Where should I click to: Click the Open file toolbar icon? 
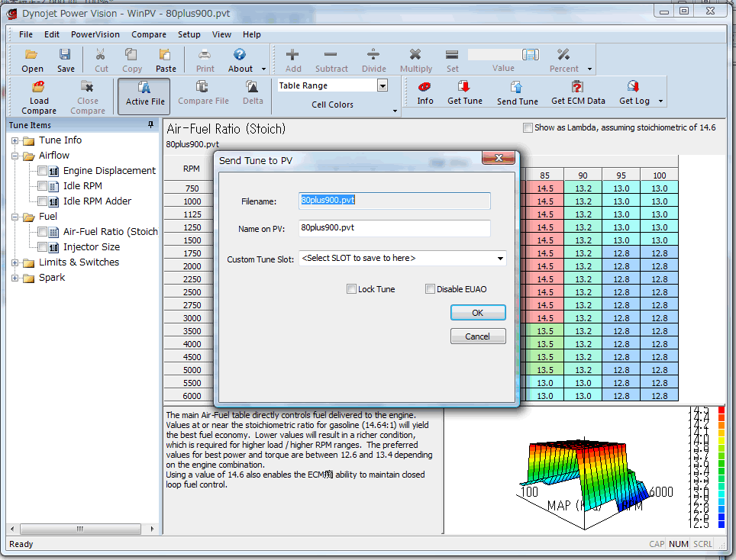point(32,55)
